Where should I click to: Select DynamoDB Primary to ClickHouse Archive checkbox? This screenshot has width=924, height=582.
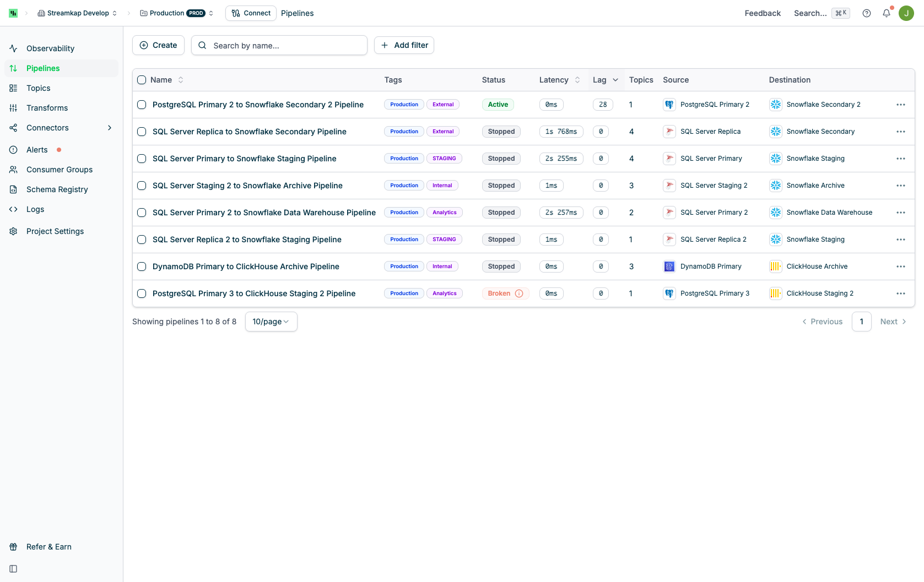142,266
